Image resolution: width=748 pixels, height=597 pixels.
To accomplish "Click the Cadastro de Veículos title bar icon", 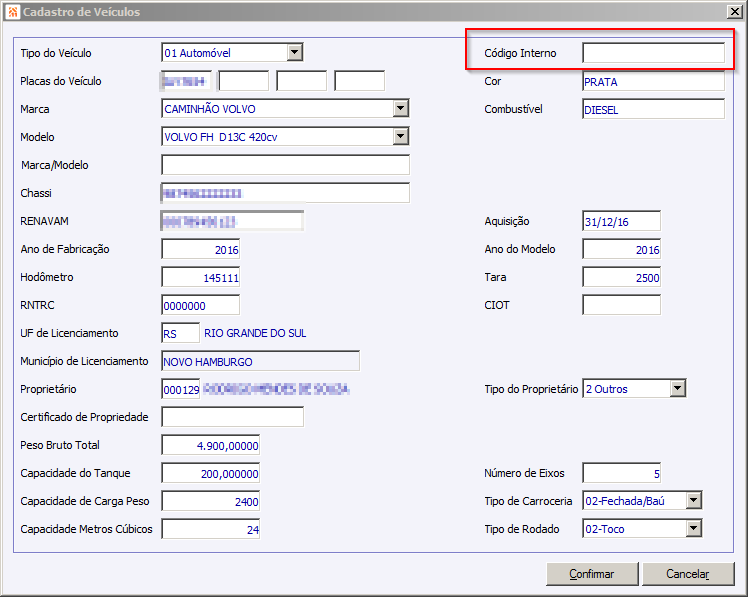I will (13, 12).
